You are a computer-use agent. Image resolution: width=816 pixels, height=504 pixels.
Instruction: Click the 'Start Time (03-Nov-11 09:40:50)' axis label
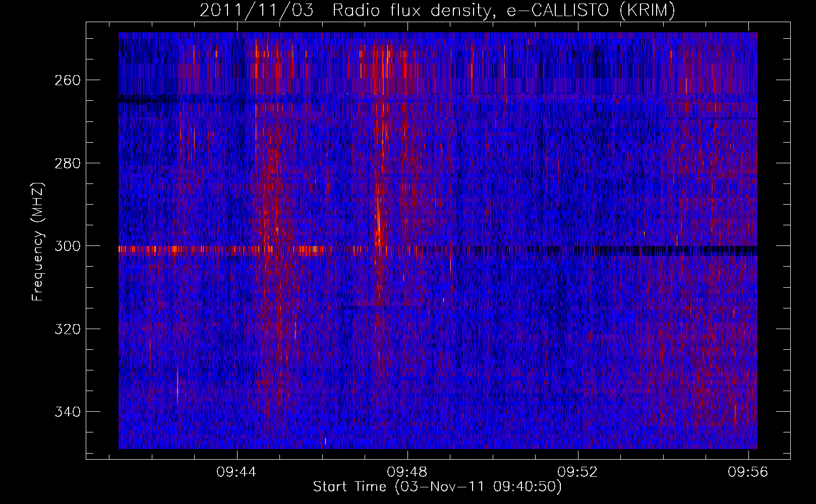pos(437,487)
